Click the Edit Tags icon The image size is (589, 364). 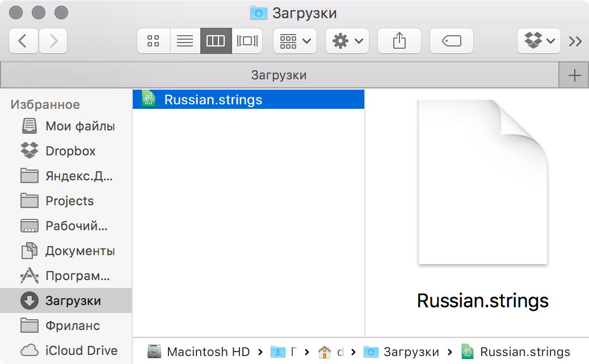451,41
